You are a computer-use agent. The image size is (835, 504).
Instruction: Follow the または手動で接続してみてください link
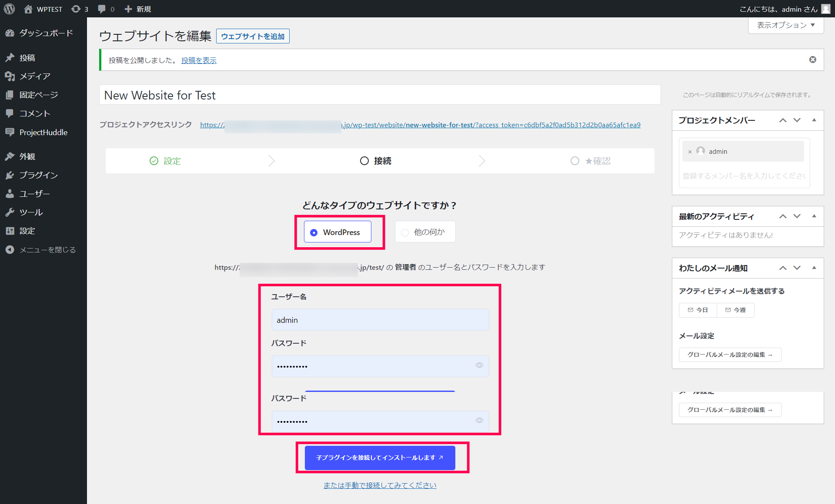[380, 485]
